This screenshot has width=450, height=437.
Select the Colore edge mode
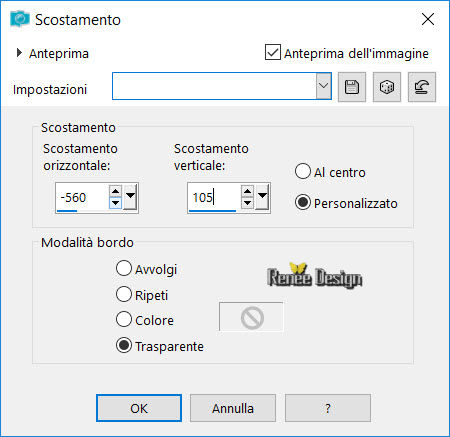pyautogui.click(x=124, y=319)
